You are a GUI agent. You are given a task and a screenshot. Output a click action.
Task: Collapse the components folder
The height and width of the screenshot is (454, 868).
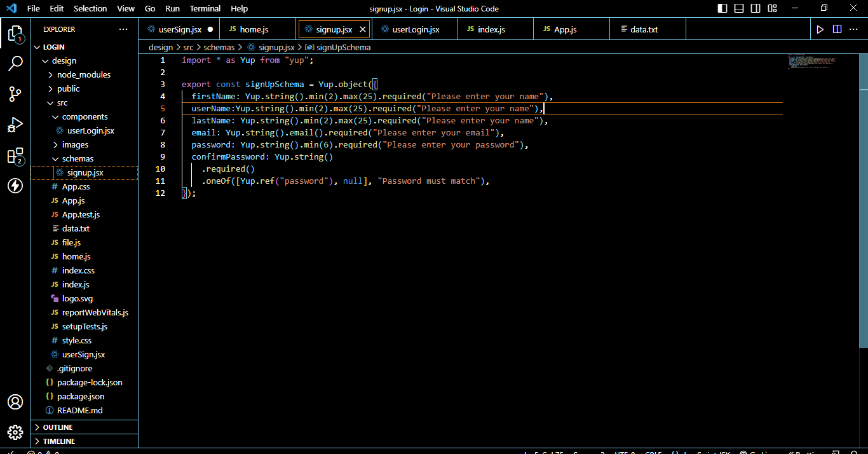[x=84, y=117]
